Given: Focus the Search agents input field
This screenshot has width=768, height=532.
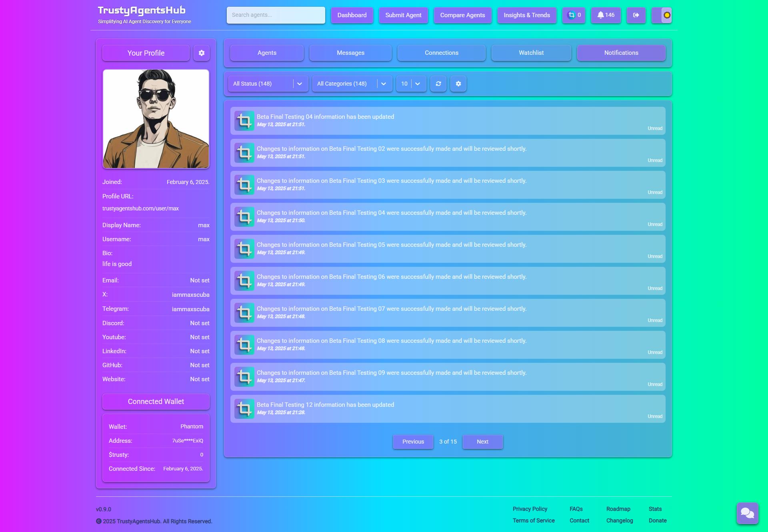Looking at the screenshot, I should 276,15.
